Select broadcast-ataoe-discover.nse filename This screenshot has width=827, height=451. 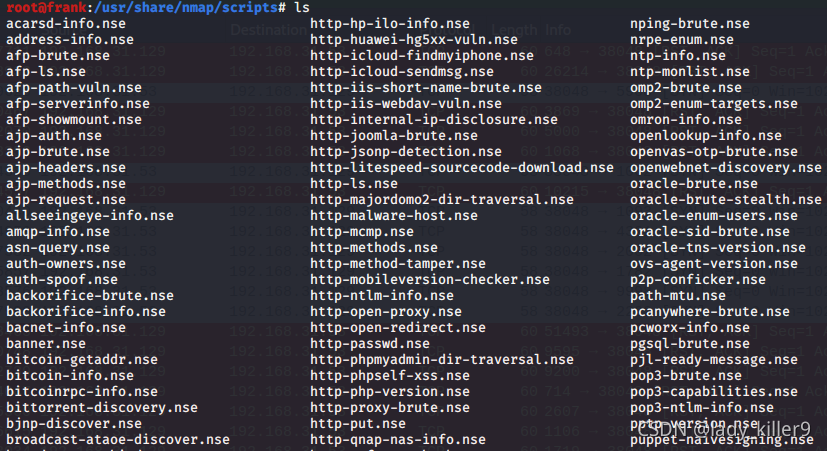118,440
